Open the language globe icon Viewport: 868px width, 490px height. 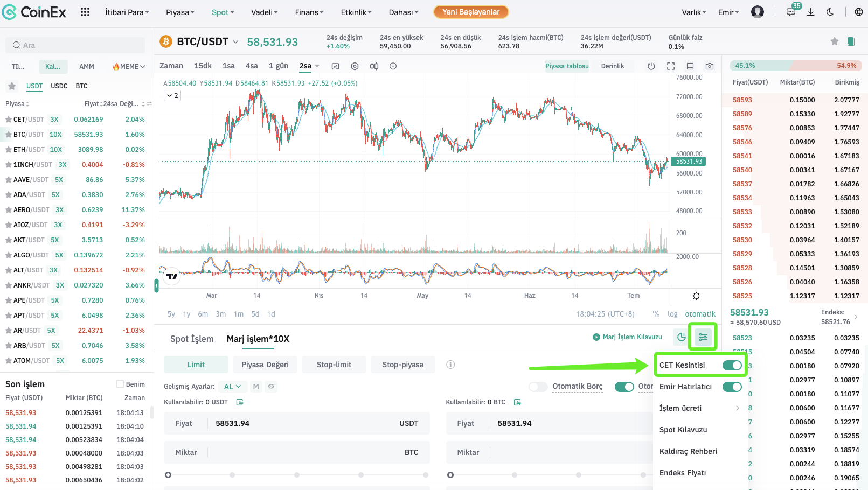click(859, 12)
